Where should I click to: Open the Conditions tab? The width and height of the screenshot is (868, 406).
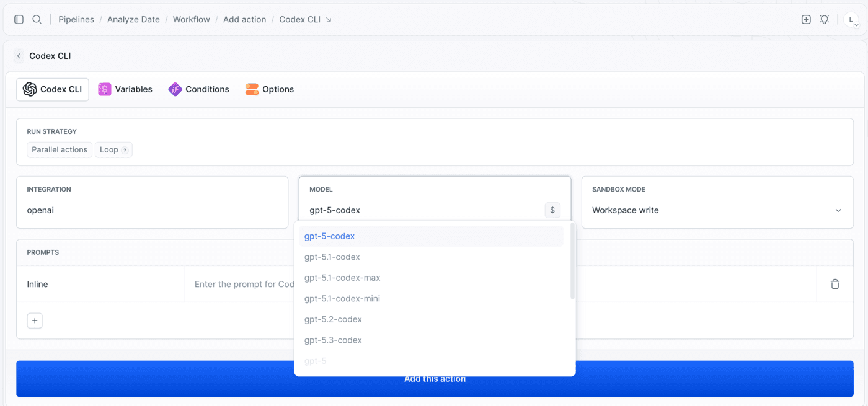(x=198, y=89)
